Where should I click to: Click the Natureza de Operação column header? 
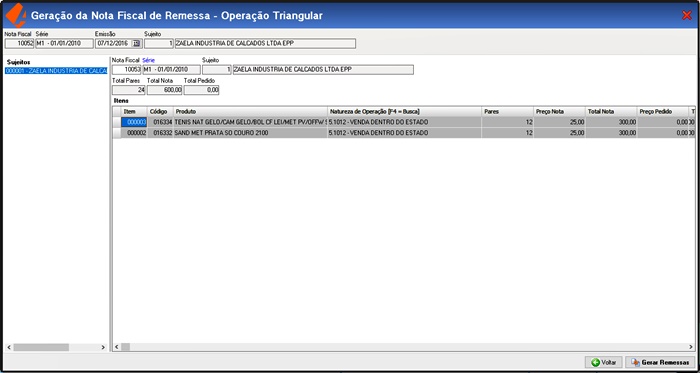[404, 111]
